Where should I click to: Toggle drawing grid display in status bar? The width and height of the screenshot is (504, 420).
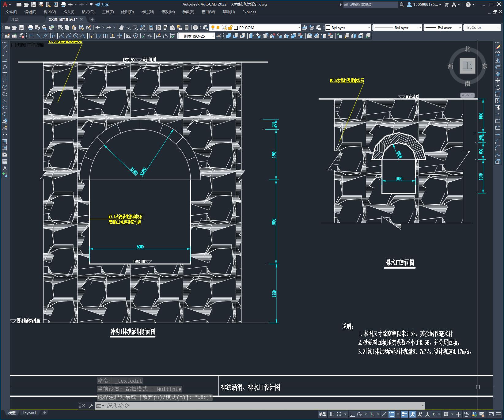332,414
